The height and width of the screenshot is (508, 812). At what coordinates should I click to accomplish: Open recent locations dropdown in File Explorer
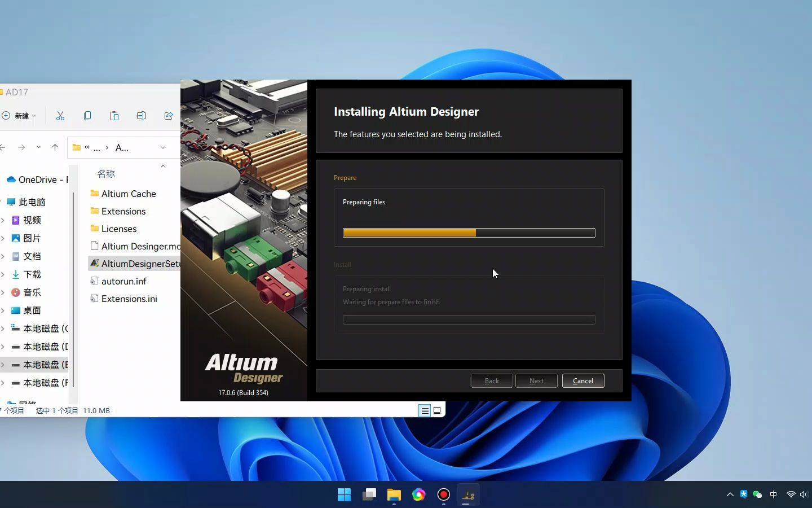38,147
